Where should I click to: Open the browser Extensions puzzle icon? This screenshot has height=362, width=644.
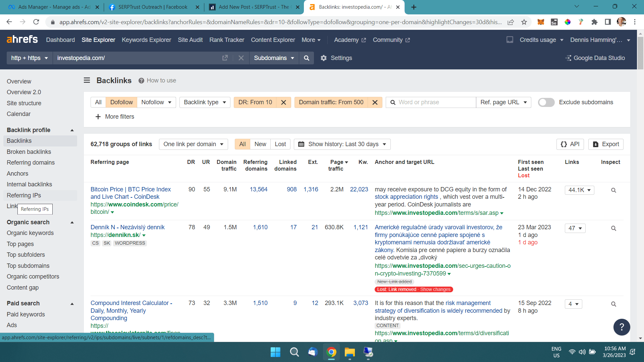tap(594, 22)
